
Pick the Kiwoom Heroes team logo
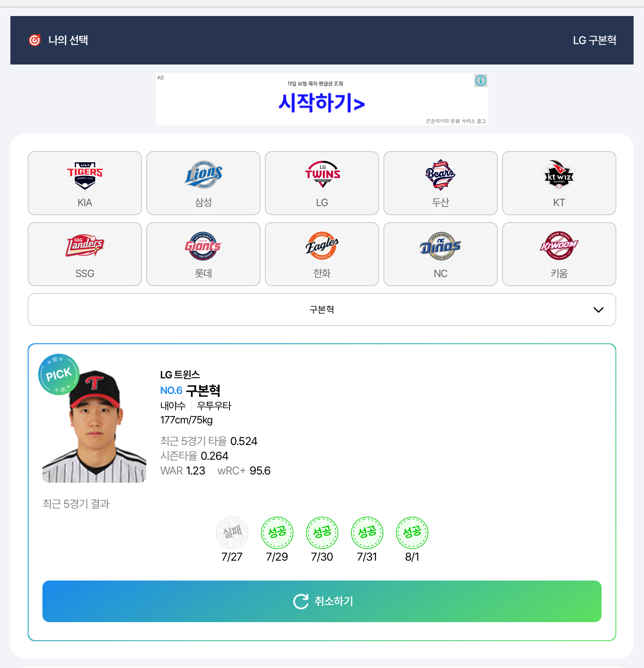point(559,246)
